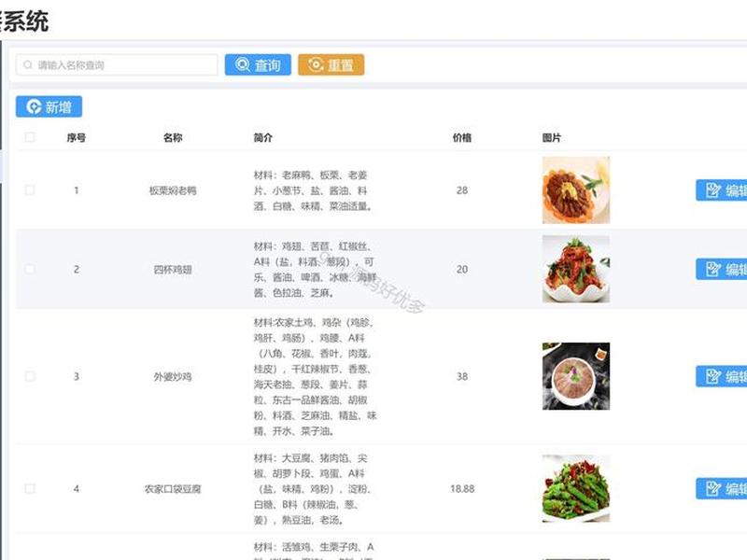Check the box for row 外婆炒鸡
Image resolution: width=747 pixels, height=560 pixels.
tap(30, 376)
